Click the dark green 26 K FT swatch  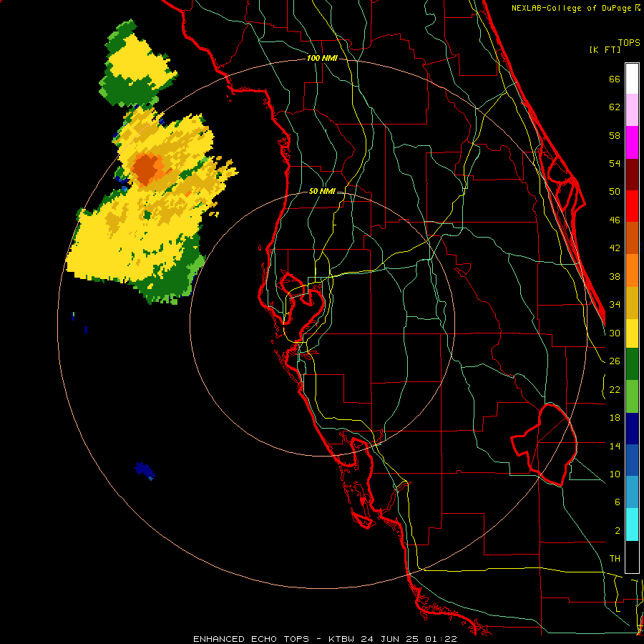pos(632,364)
